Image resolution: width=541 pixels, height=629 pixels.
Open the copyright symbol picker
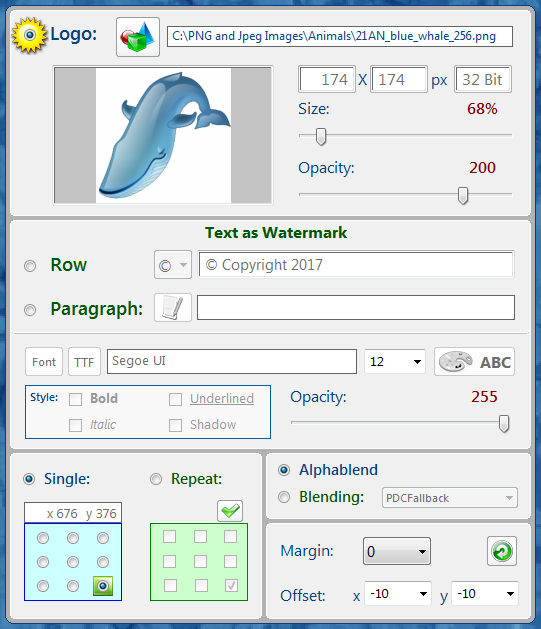173,265
